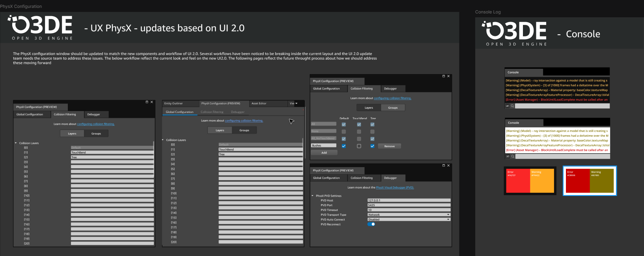
Task: Click PVD Host field showing 127.0.0.1
Action: (x=409, y=200)
